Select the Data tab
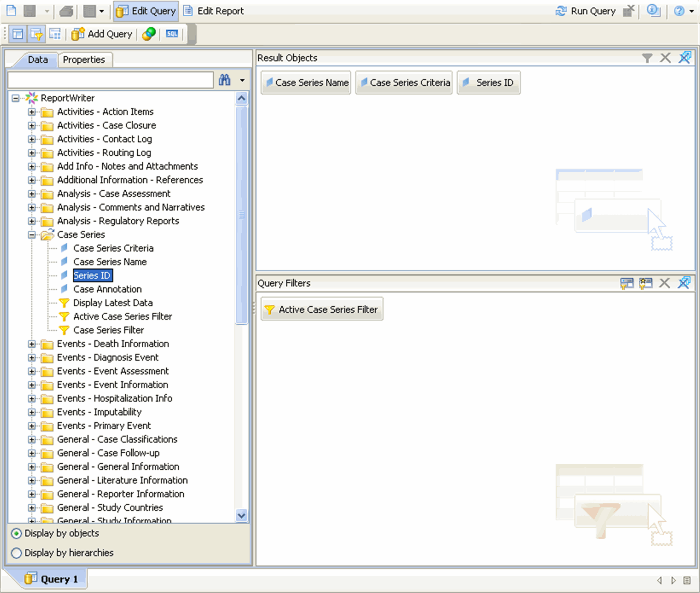This screenshot has width=700, height=593. pos(38,60)
